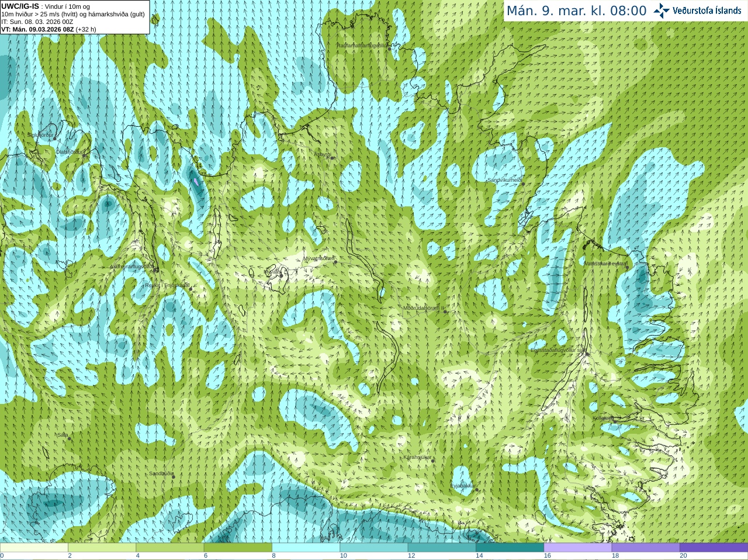Click the Sandbúðir station label
748x560 pixels.
click(x=161, y=473)
